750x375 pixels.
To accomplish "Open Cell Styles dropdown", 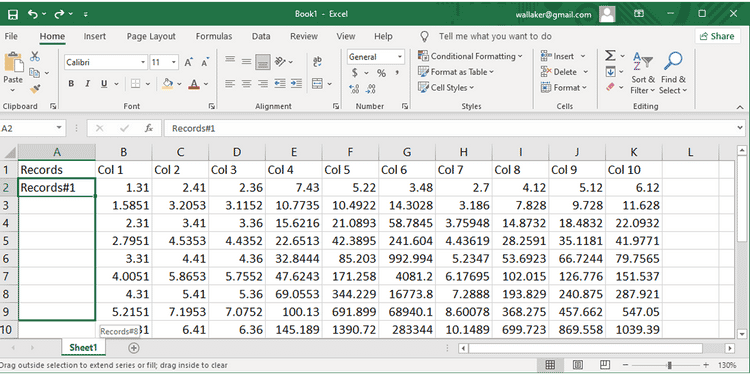I will (446, 88).
